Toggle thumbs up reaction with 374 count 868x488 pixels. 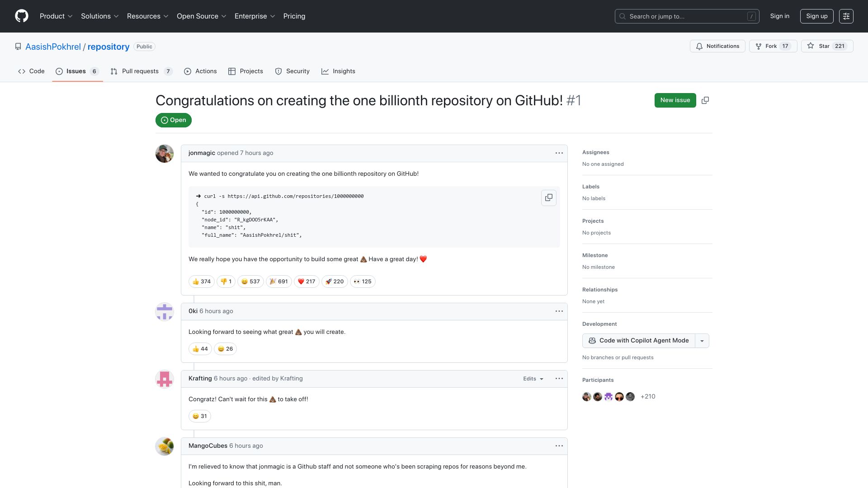(202, 282)
